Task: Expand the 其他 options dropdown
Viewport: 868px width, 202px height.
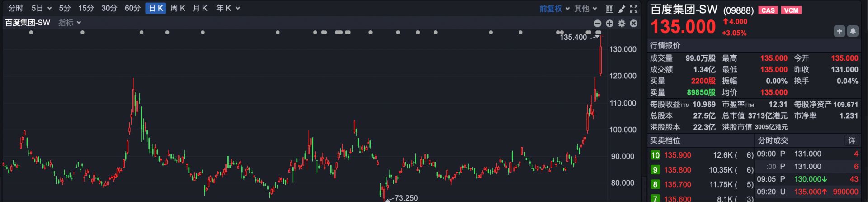Action: [585, 9]
